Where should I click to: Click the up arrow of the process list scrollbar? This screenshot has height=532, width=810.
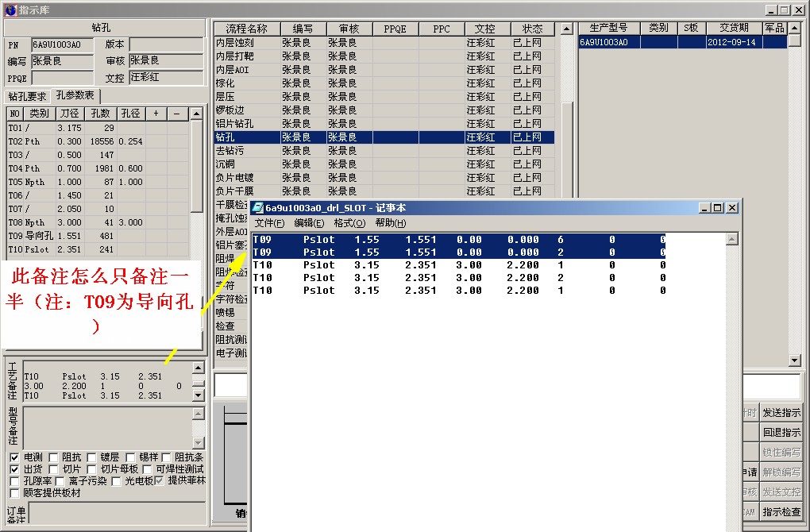(x=567, y=29)
